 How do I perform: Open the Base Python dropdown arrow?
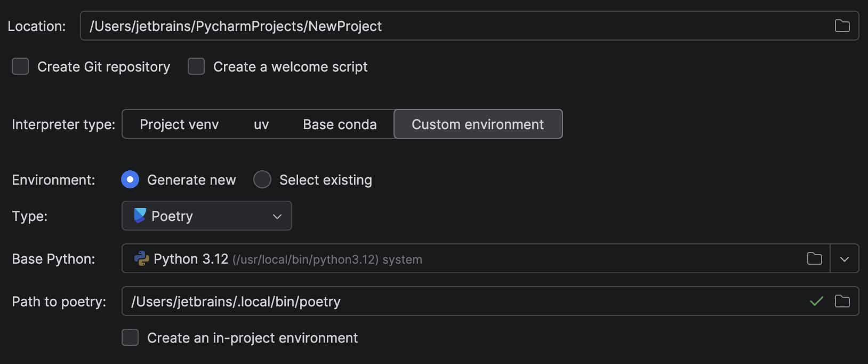coord(845,258)
